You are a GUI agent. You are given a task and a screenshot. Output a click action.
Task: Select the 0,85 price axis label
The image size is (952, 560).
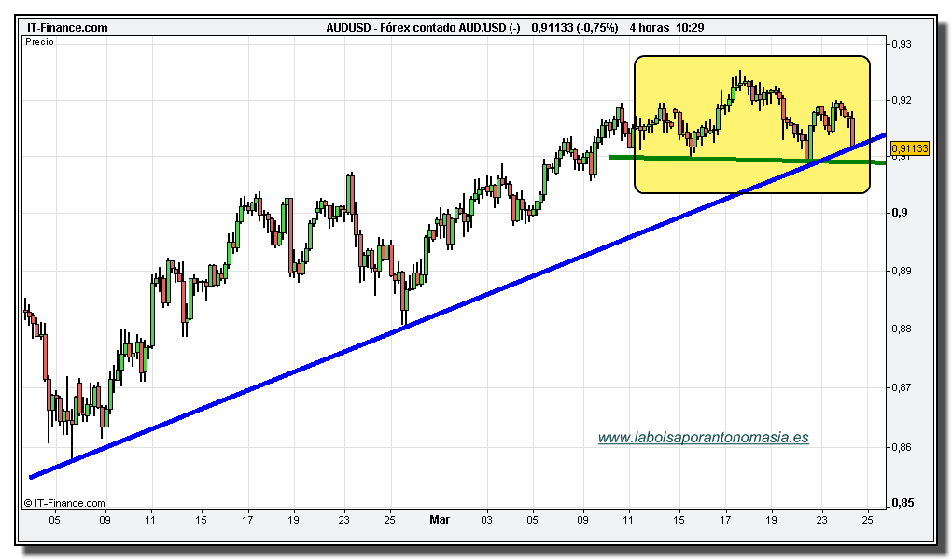pyautogui.click(x=902, y=503)
